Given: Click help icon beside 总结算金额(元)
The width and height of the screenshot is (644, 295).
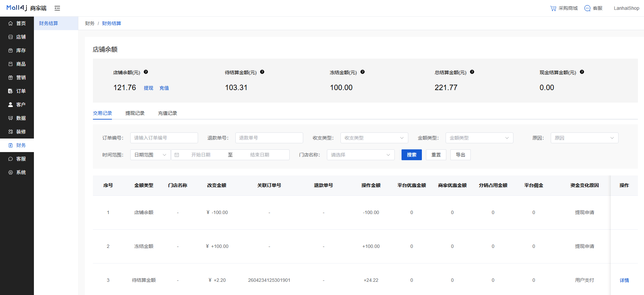Looking at the screenshot, I should tap(472, 72).
